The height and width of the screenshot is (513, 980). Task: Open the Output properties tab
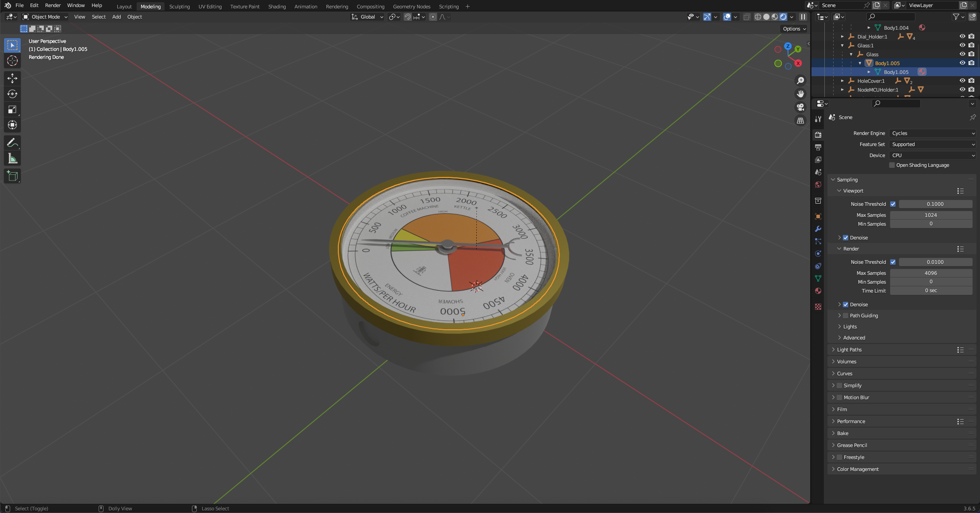tap(818, 147)
